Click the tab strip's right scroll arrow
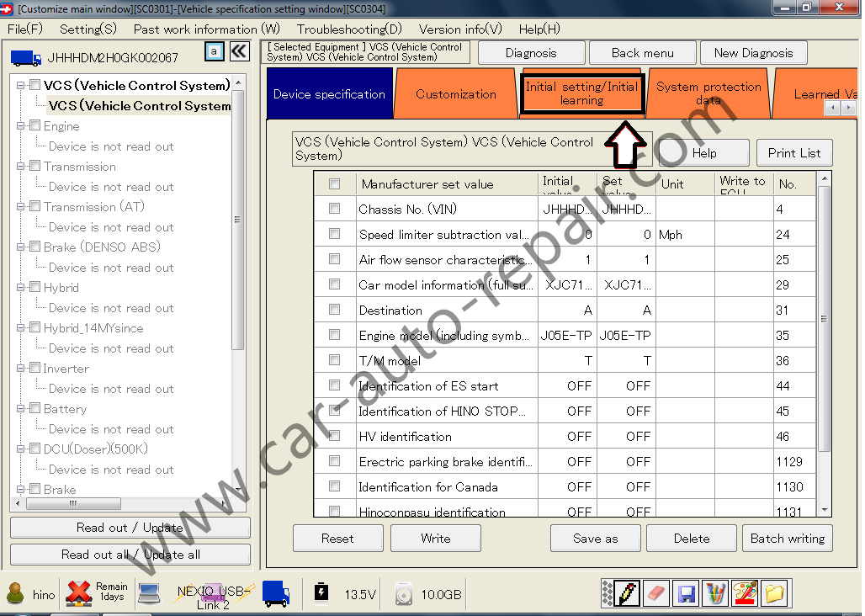Image resolution: width=865 pixels, height=616 pixels. [x=848, y=108]
